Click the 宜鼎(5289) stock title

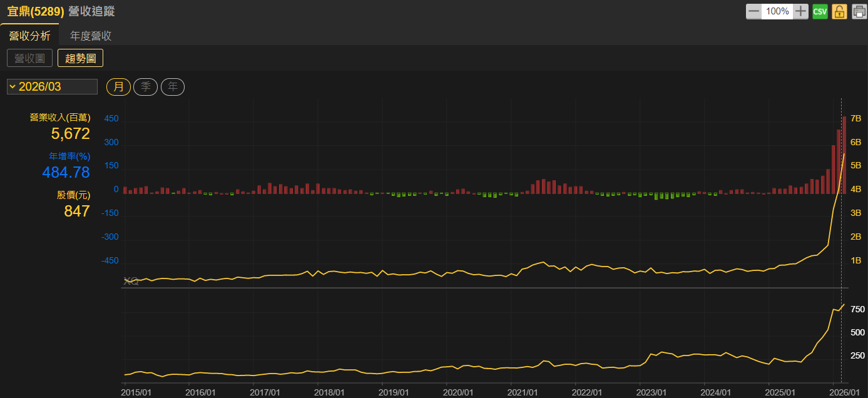click(35, 11)
